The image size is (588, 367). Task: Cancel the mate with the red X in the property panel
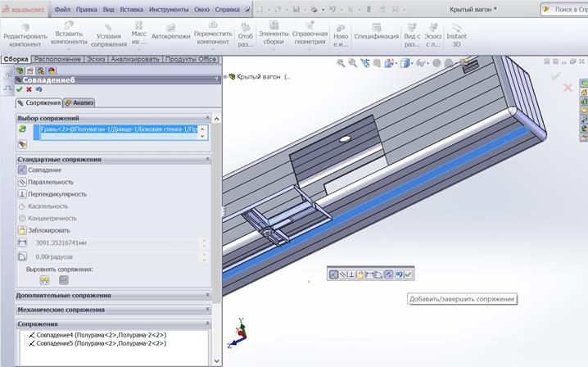[x=29, y=89]
